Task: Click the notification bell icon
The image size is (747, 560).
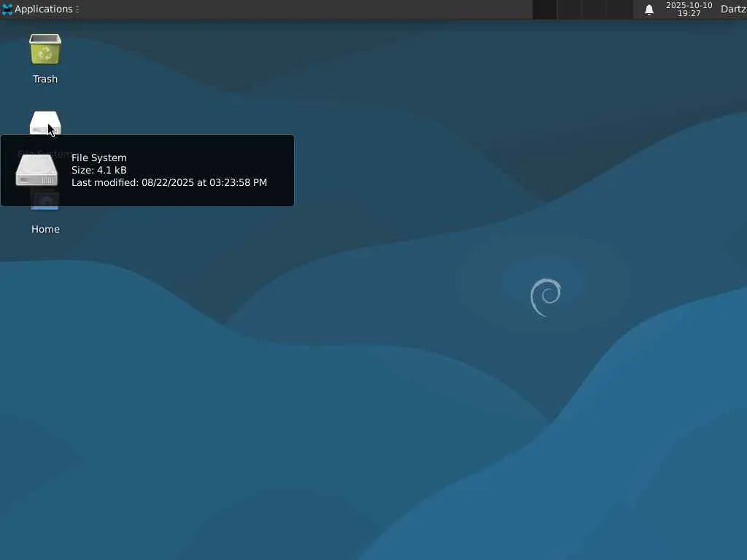Action: [649, 9]
